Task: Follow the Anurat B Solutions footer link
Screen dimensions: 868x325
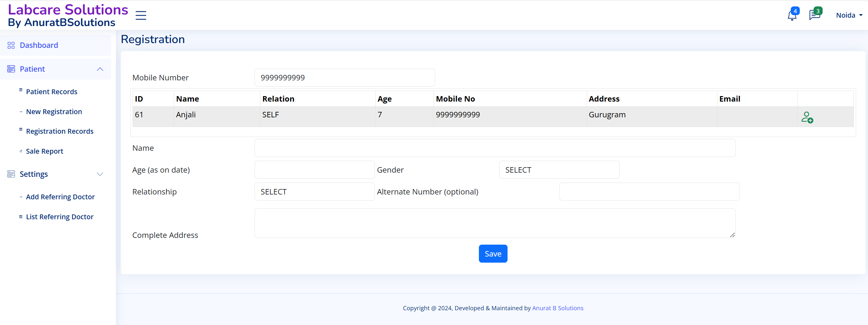Action: point(558,308)
